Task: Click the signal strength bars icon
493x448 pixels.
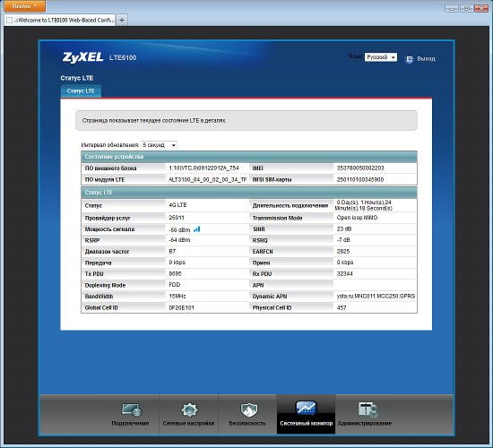Action: [197, 229]
